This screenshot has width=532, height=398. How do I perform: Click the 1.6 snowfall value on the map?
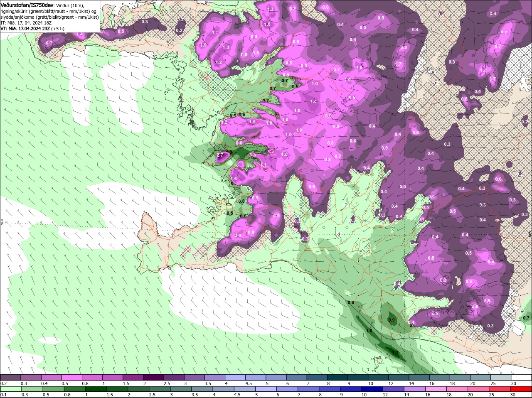click(x=234, y=179)
